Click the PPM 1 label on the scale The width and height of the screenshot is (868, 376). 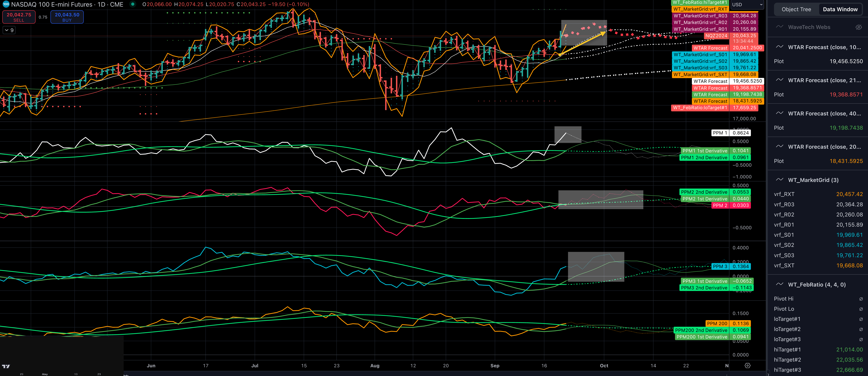pyautogui.click(x=720, y=133)
